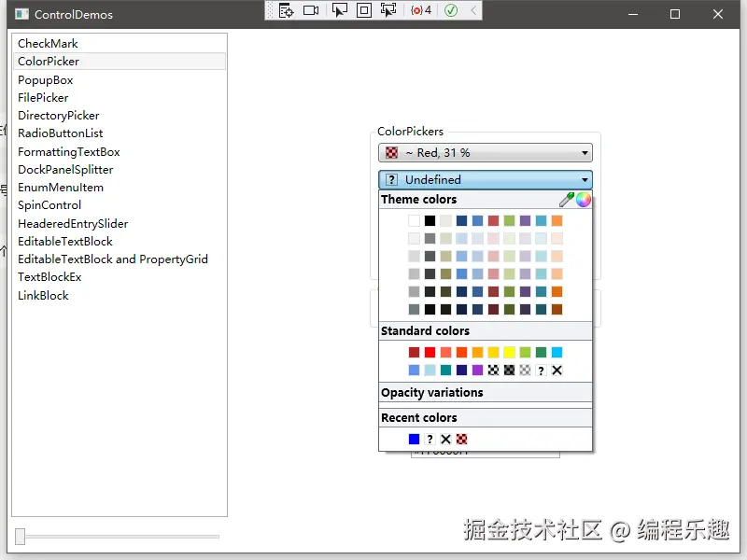The image size is (747, 560).
Task: Click the video camera debug toolbar icon
Action: (311, 10)
